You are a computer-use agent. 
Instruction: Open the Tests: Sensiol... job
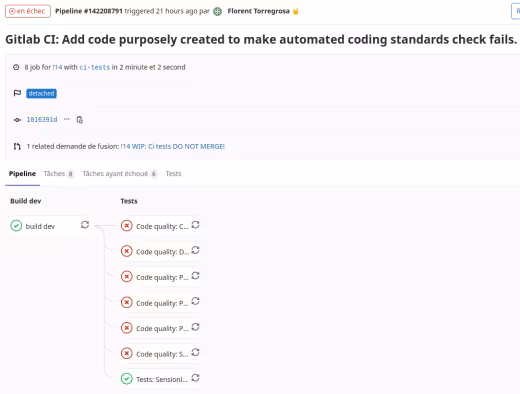[x=162, y=379]
